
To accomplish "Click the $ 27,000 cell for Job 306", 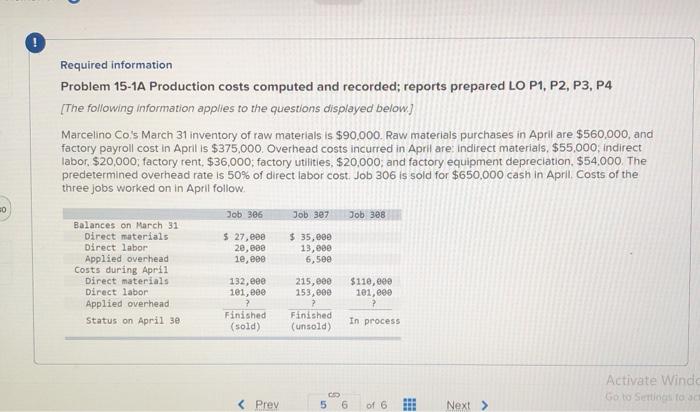I will pyautogui.click(x=245, y=237).
